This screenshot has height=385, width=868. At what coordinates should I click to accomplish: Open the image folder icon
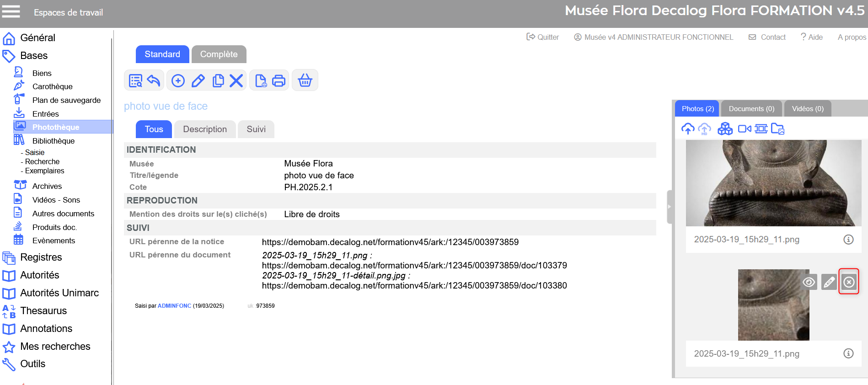(x=777, y=129)
